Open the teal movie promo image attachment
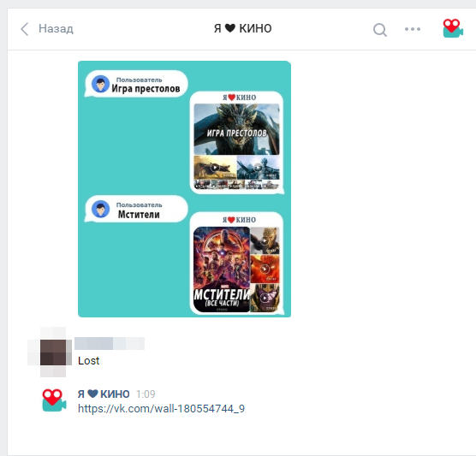Screen dimensions: 476x456 click(x=184, y=189)
